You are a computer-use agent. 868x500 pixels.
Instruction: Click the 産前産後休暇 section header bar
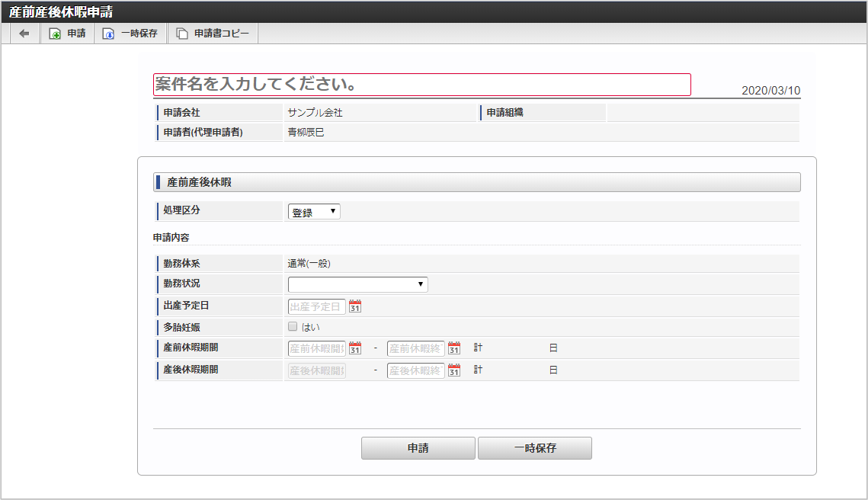pyautogui.click(x=476, y=182)
